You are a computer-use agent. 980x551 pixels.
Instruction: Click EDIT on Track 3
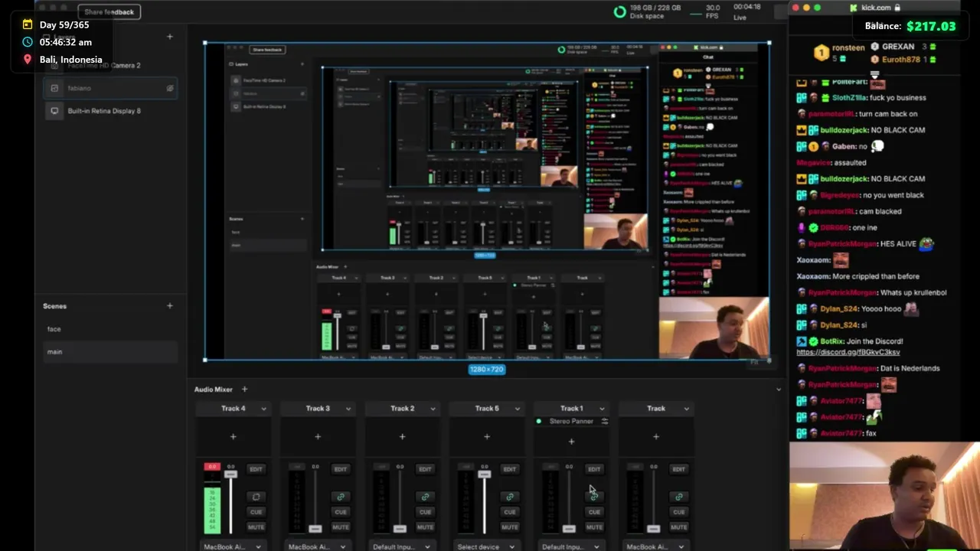(x=341, y=469)
